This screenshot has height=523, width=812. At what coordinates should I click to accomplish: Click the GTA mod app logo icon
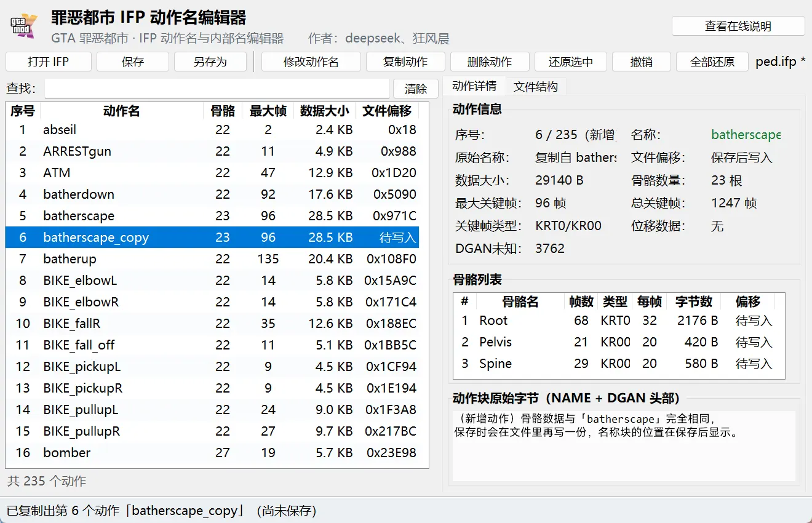pyautogui.click(x=24, y=25)
